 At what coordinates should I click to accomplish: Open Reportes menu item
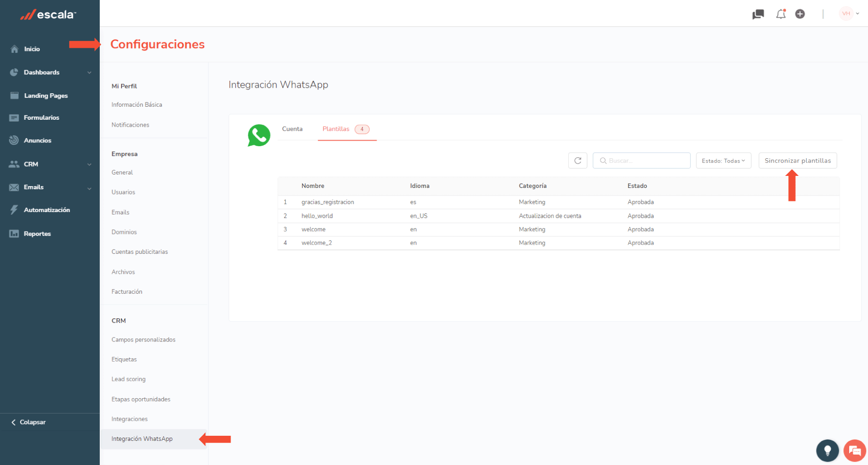pos(37,234)
